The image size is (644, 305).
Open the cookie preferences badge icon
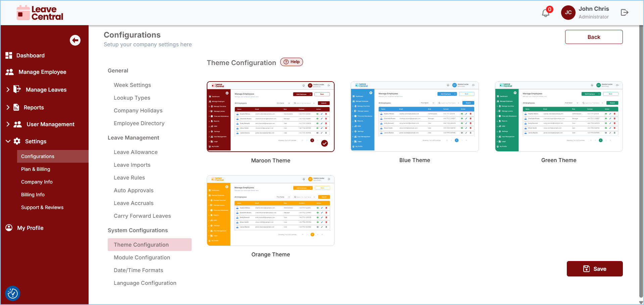13,293
